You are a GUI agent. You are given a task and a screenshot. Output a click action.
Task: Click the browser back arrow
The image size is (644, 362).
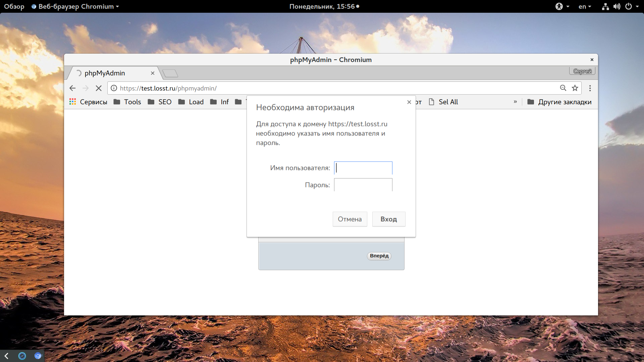[x=72, y=88]
